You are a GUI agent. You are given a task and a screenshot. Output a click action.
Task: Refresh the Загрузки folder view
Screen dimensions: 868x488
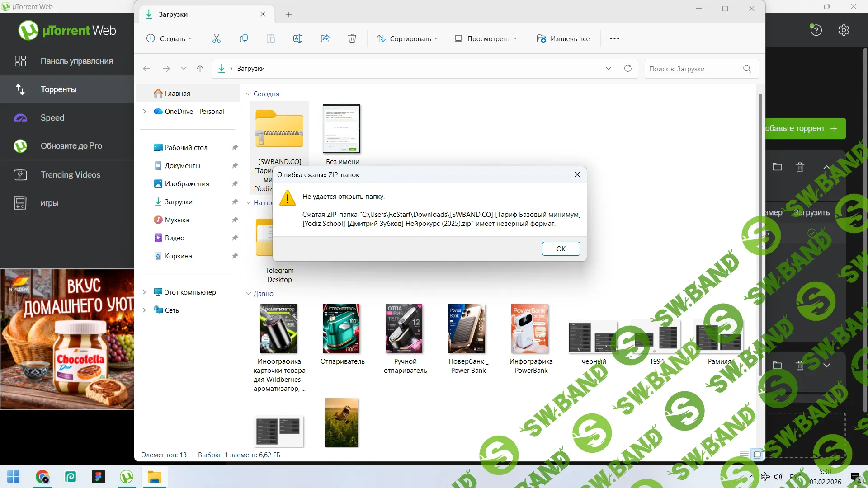pos(628,68)
